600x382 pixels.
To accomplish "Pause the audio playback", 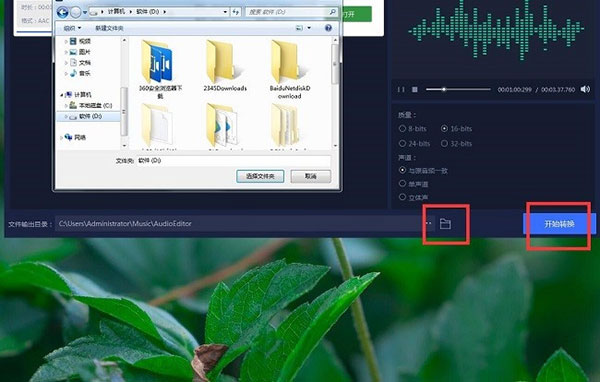I will tap(401, 89).
